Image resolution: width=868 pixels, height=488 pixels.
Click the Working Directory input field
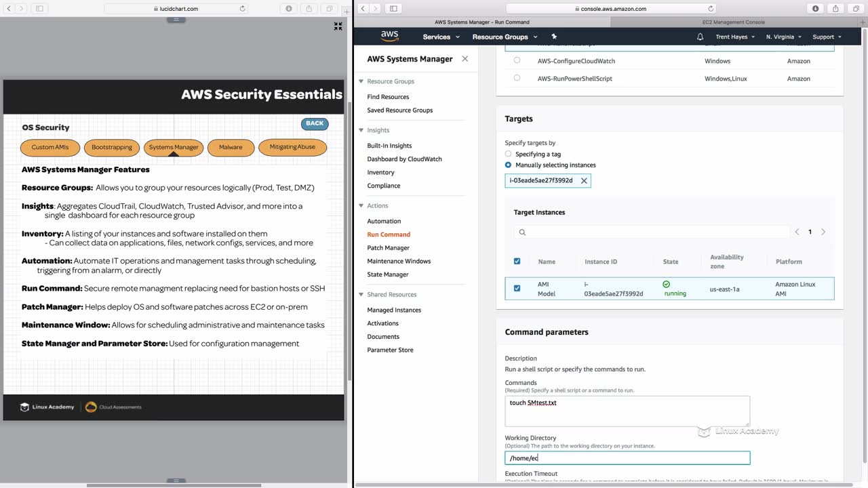pyautogui.click(x=627, y=458)
